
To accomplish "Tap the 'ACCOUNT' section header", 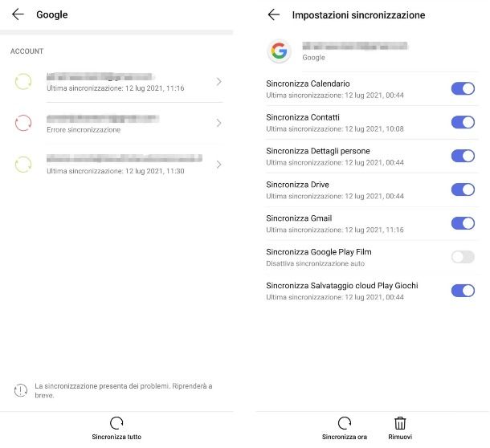I will [27, 51].
